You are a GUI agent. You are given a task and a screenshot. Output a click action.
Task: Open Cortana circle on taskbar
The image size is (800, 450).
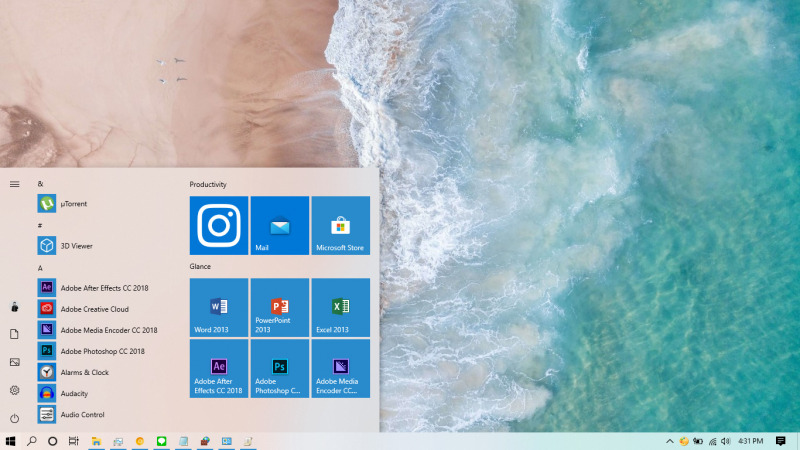[53, 441]
